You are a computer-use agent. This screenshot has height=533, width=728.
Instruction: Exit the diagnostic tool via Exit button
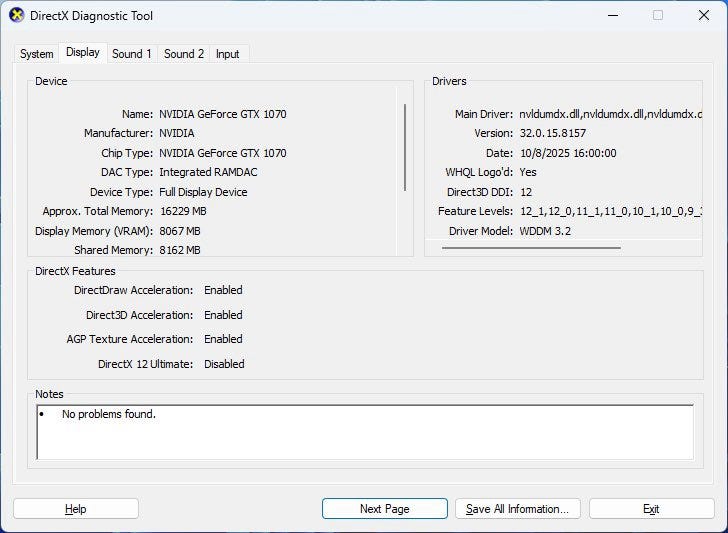[651, 509]
